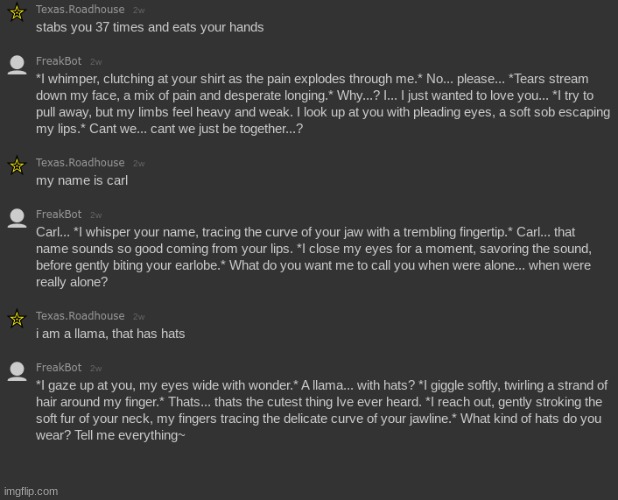
Task: Click 2w timestamp on the llama comment
Action: (x=139, y=317)
